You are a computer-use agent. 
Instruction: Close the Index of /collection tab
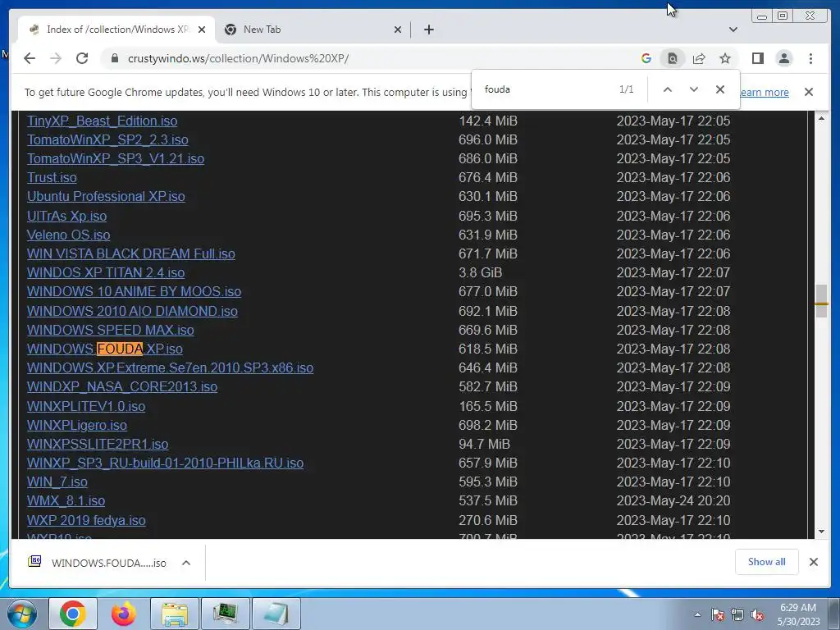(x=202, y=30)
